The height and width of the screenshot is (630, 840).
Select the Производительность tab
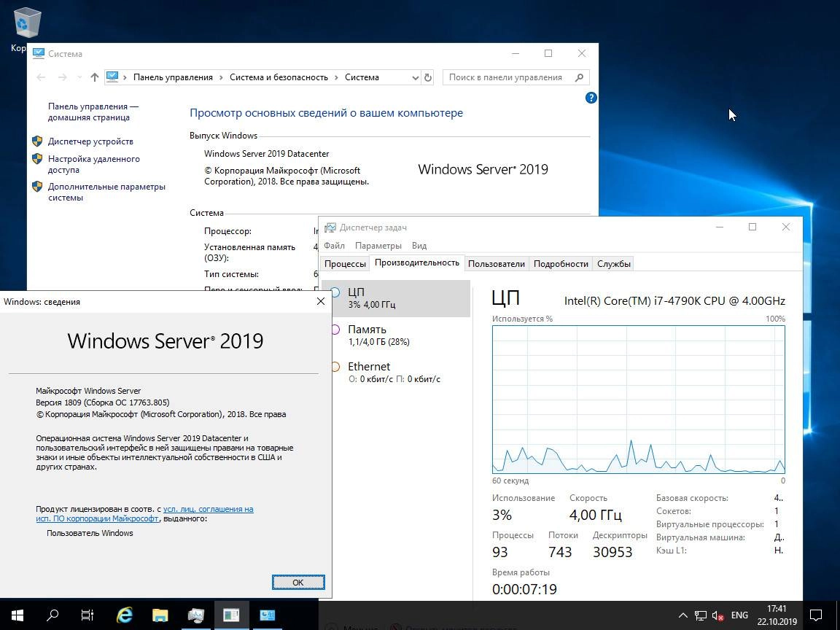coord(417,262)
